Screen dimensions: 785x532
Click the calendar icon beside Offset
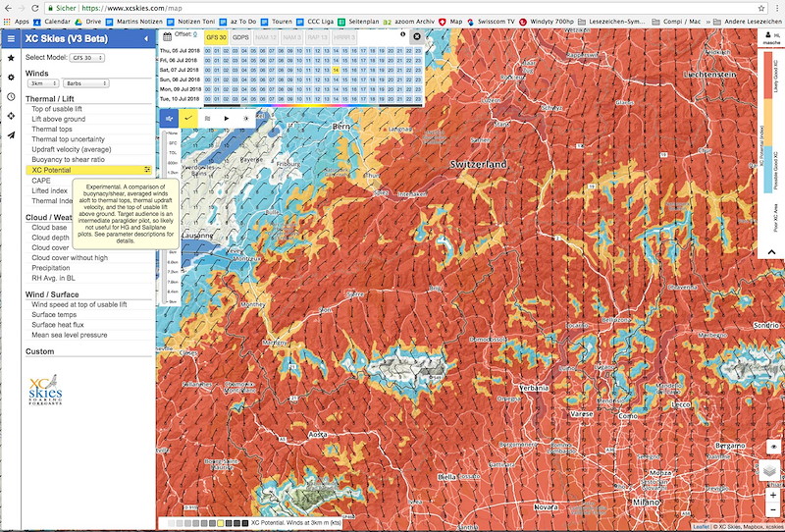click(x=167, y=36)
